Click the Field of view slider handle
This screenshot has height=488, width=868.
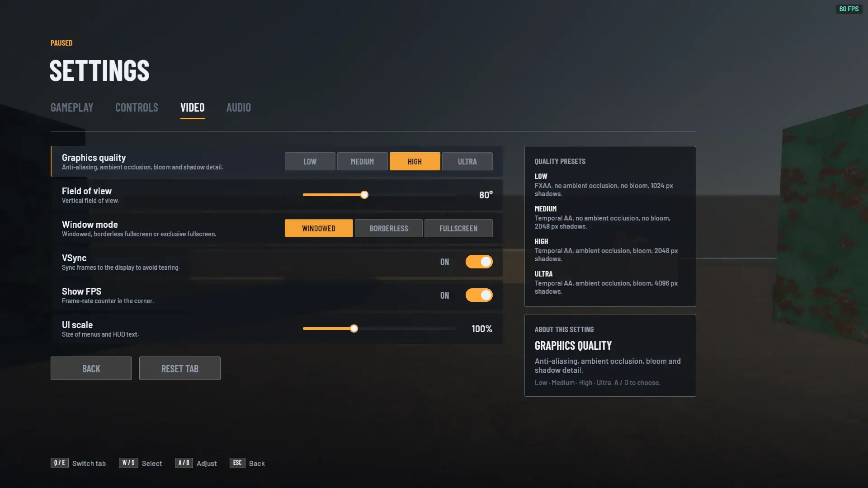364,195
